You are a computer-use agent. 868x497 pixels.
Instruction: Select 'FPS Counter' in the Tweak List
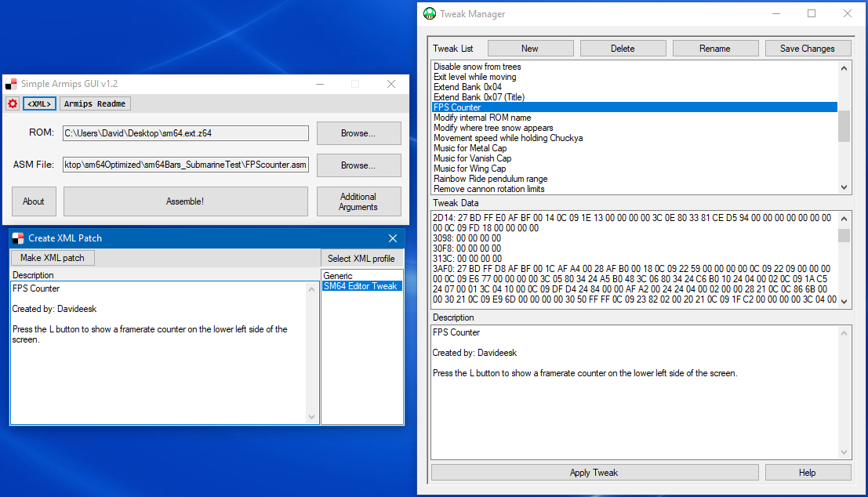tap(634, 107)
